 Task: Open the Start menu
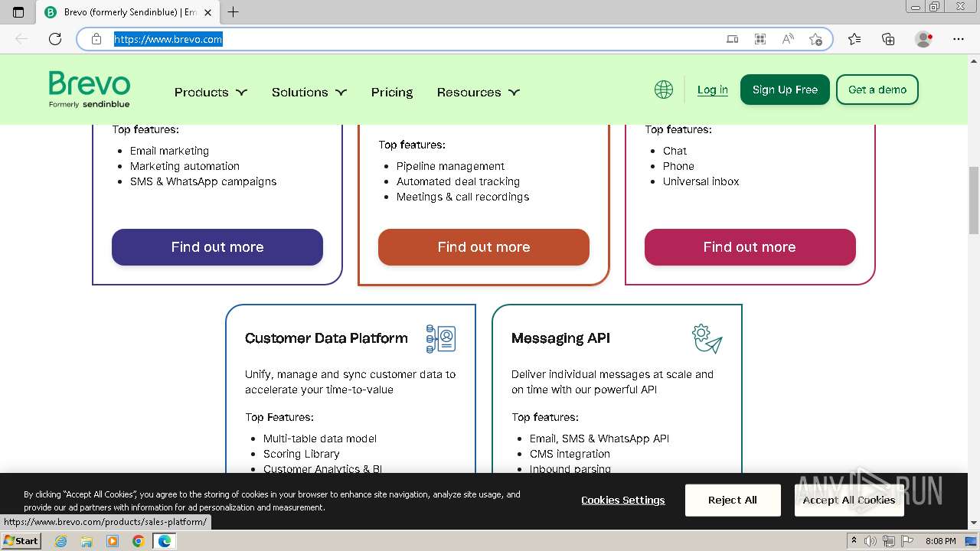point(21,540)
